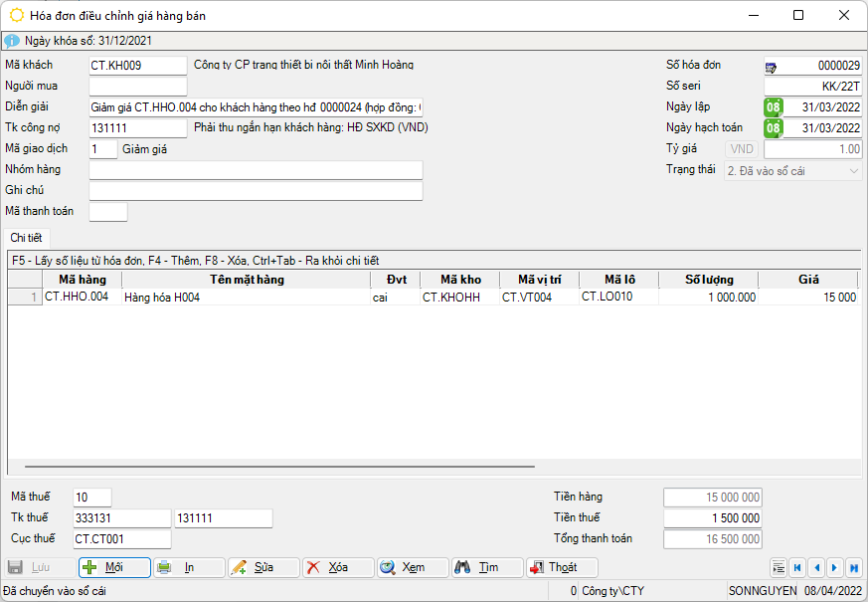Click the Sửa edit button
The image size is (868, 602).
tap(263, 567)
